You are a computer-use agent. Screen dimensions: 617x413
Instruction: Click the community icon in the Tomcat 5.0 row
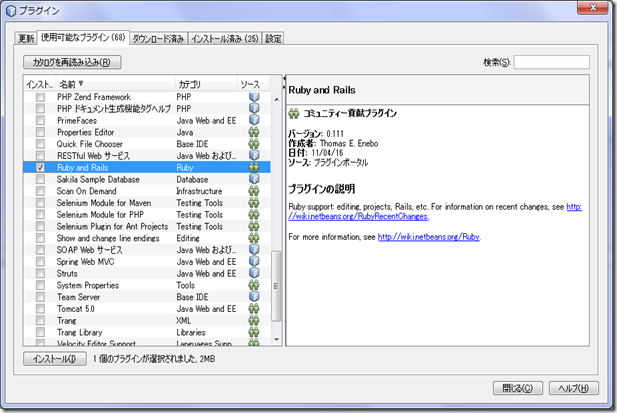point(254,308)
